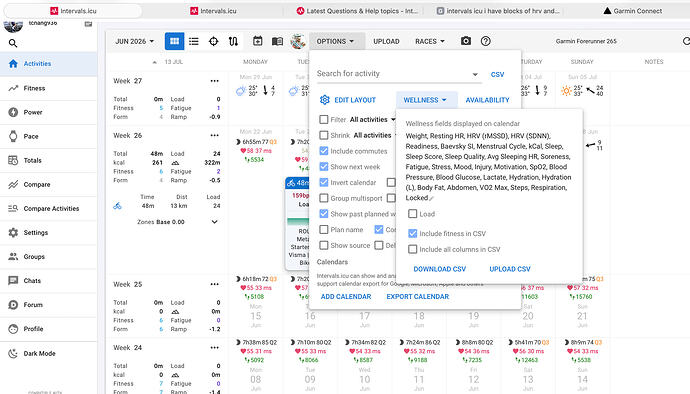This screenshot has height=394, width=690.
Task: Uncheck Show past planned workouts
Action: pyautogui.click(x=324, y=214)
